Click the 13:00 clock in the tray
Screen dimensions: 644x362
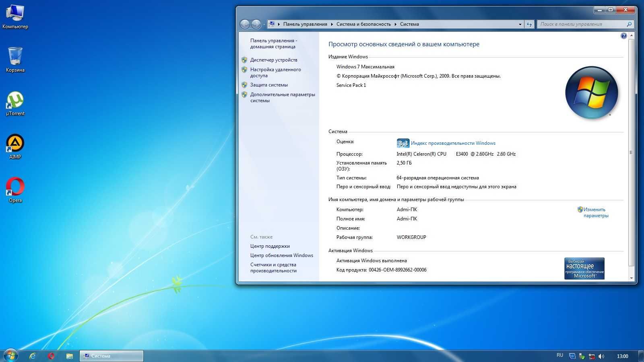click(x=622, y=356)
